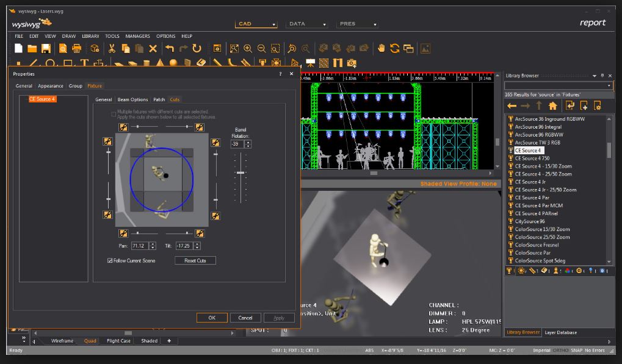The width and height of the screenshot is (622, 364).
Task: Click the top-left shutter cut link icon
Action: (123, 127)
